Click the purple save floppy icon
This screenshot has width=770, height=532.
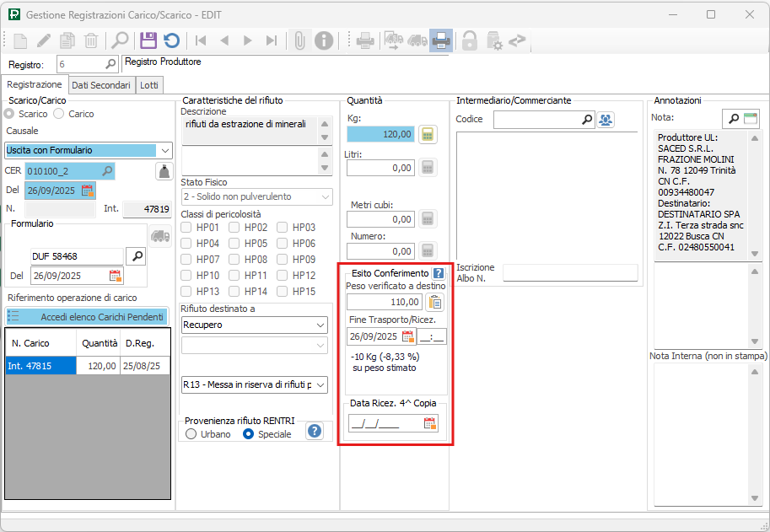(x=148, y=40)
